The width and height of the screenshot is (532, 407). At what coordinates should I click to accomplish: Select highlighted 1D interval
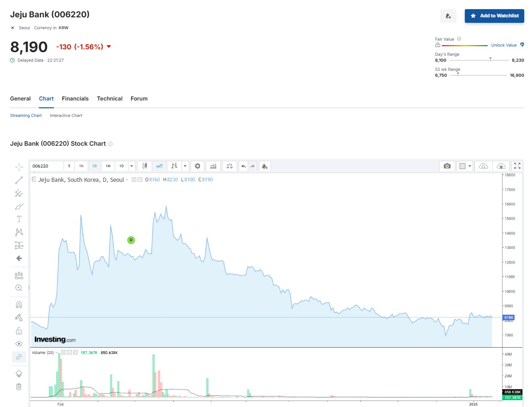[x=95, y=166]
